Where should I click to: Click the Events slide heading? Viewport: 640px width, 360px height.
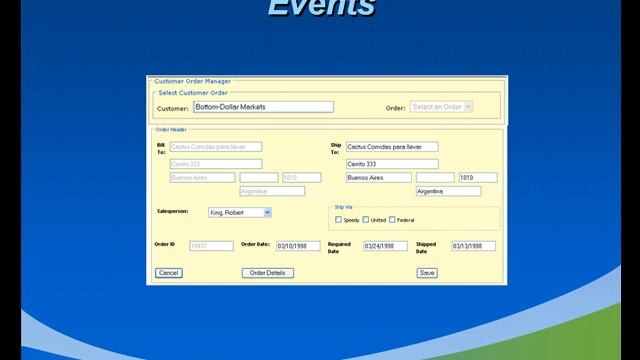[321, 7]
